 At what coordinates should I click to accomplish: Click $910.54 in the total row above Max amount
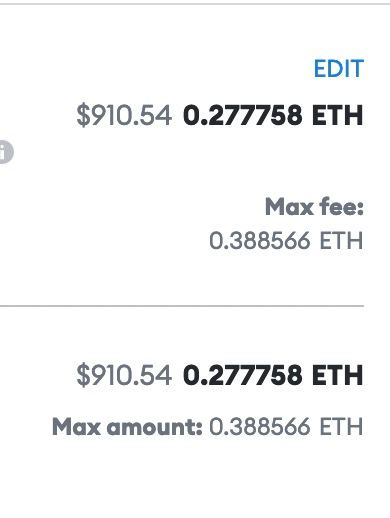click(124, 375)
